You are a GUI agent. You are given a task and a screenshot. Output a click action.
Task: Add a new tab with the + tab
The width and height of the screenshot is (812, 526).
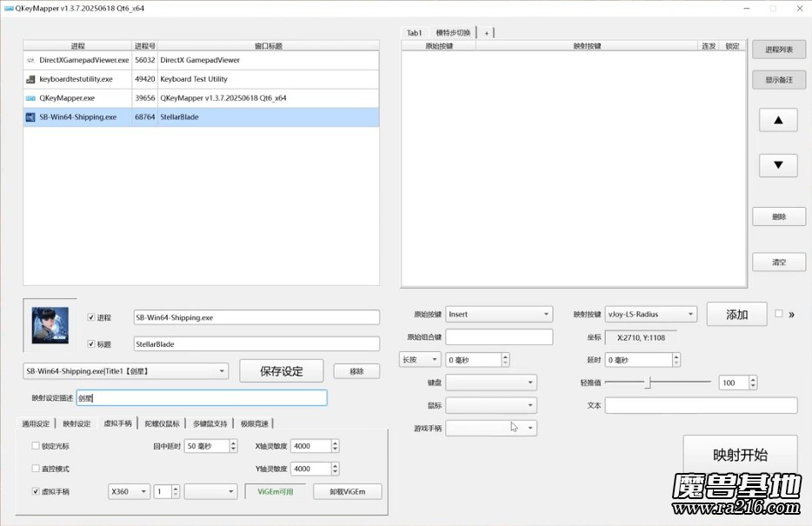tap(487, 33)
